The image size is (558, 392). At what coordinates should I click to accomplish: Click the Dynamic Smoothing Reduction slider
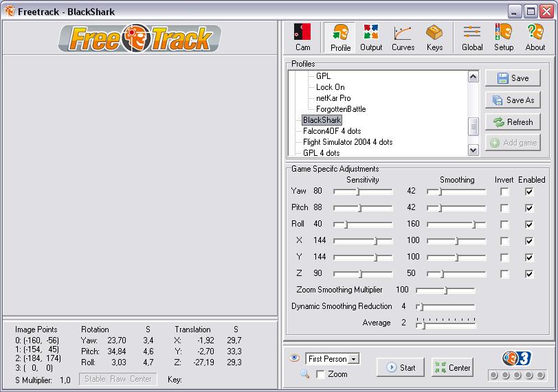(x=445, y=306)
